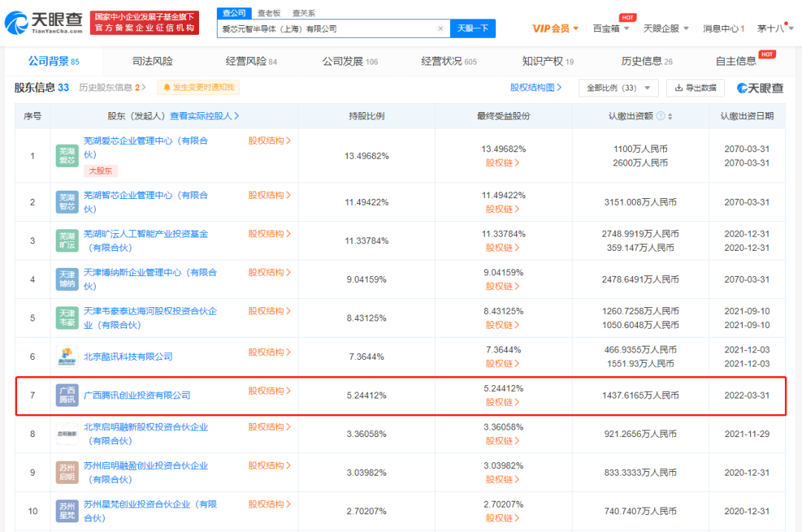802x532 pixels.
Task: Click 天眼一下 search button
Action: 472,29
